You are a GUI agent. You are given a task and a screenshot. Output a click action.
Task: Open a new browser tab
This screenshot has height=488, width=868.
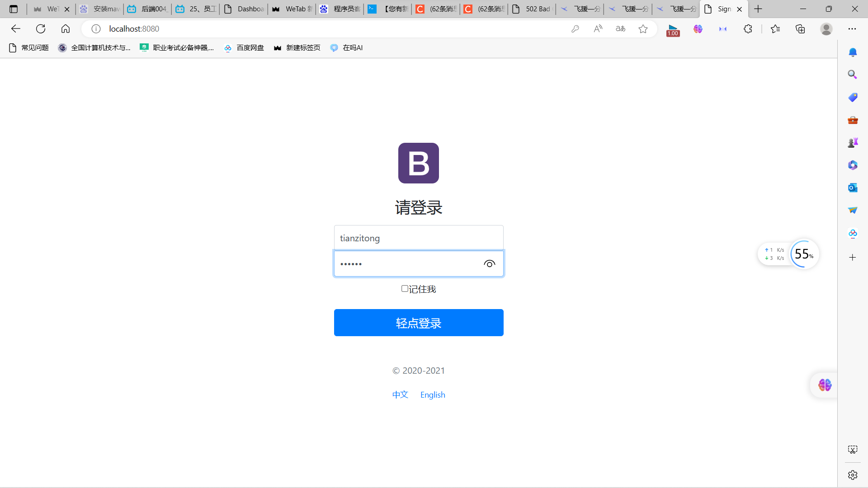[x=758, y=9]
